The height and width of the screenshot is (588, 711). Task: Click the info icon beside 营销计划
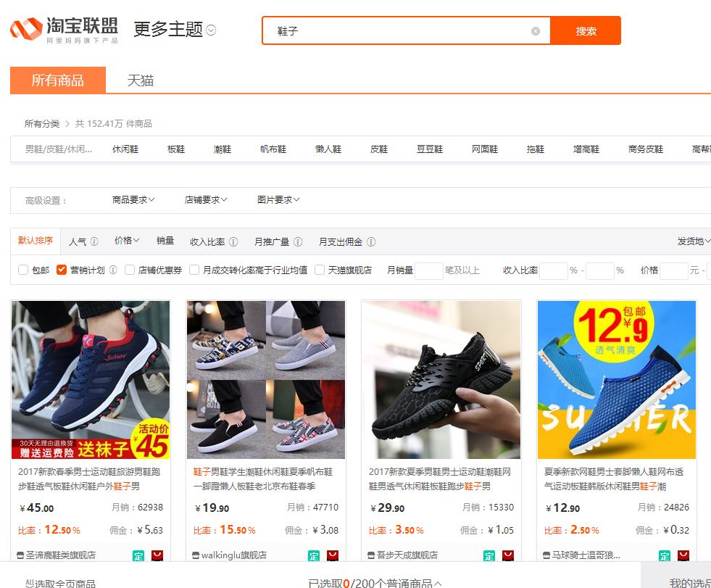(x=112, y=270)
